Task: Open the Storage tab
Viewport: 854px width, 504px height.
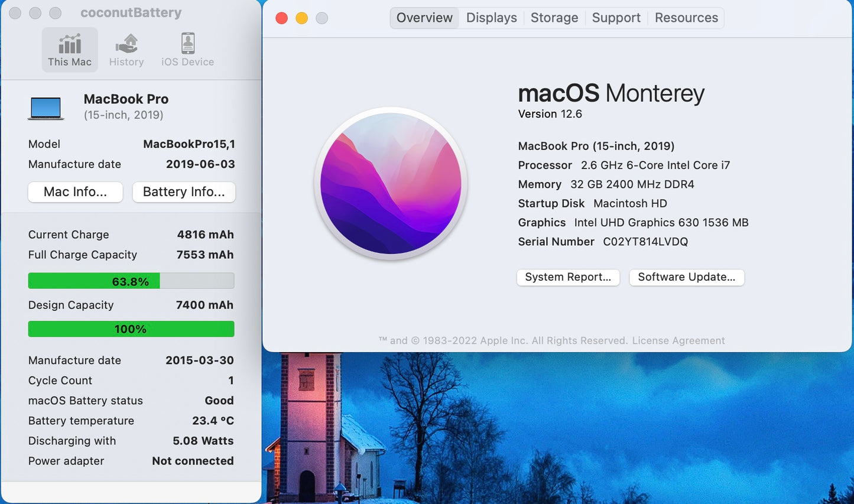Action: click(554, 18)
